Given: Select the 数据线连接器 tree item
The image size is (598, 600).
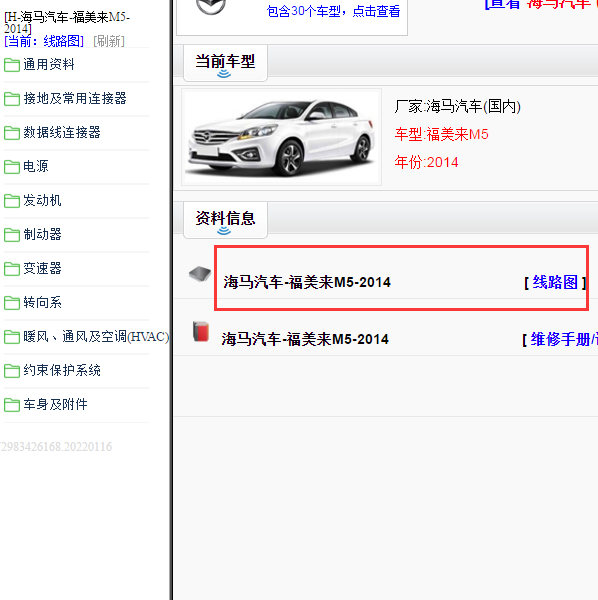Looking at the screenshot, I should (62, 132).
